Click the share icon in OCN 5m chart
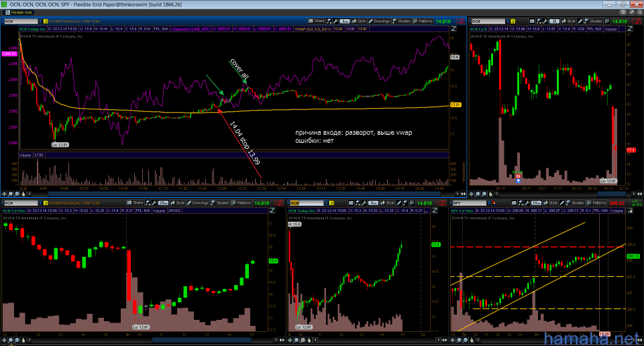 point(351,203)
